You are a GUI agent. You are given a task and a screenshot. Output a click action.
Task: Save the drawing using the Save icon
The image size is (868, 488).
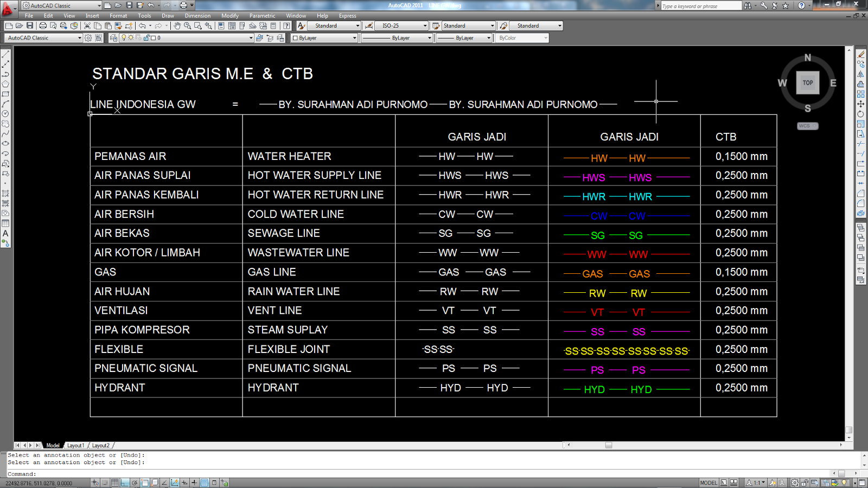29,25
